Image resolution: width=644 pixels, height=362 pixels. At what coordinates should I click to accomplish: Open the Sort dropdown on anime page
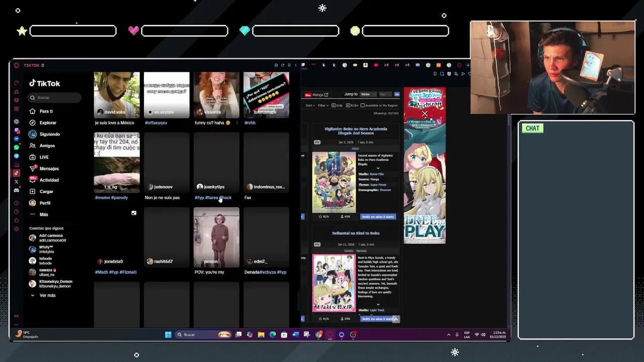tap(310, 106)
